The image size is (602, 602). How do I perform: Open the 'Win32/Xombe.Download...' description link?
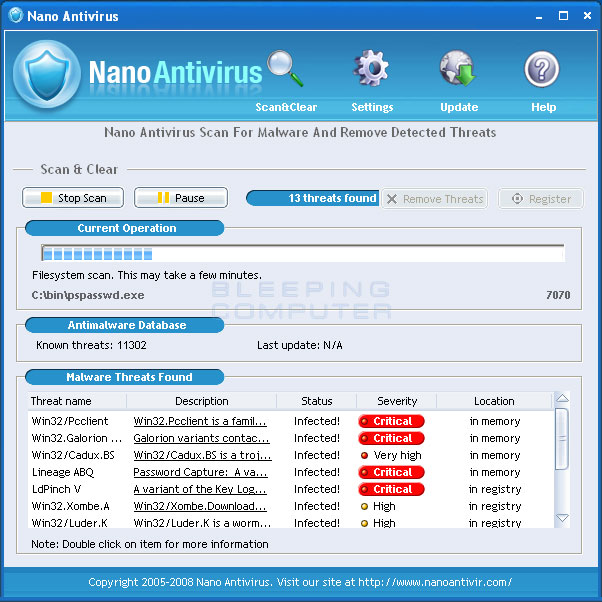200,506
